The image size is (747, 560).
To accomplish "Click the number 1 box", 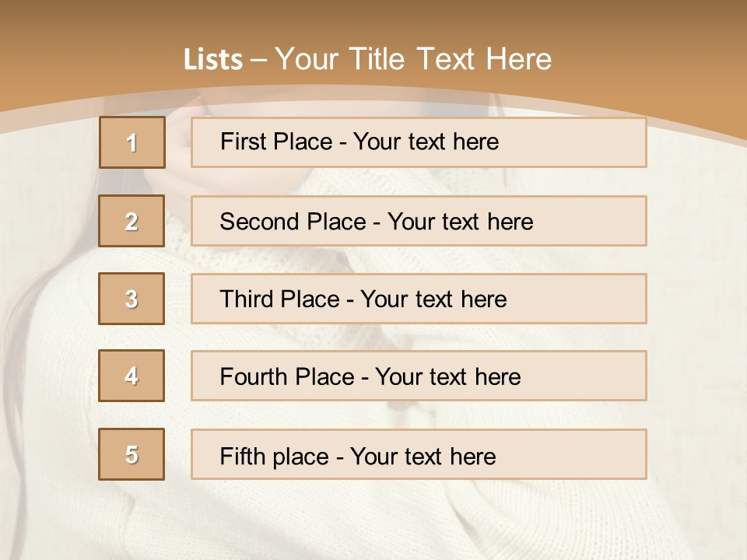I will (x=132, y=142).
